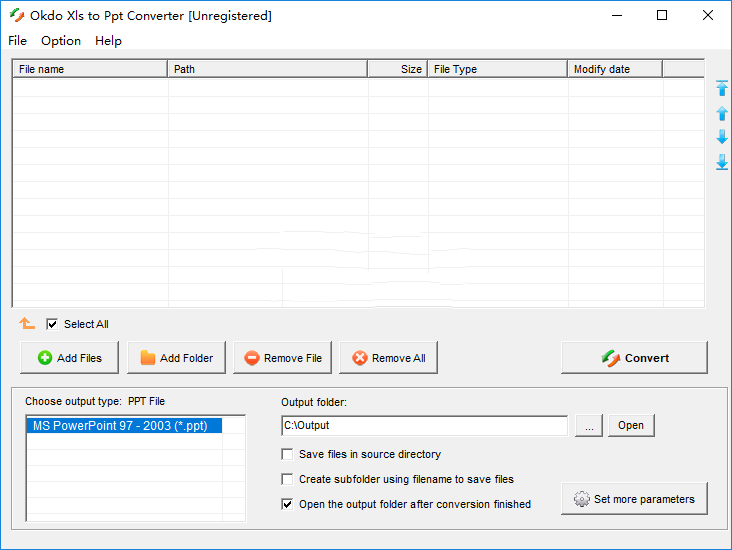Click the Okdo app icon in title bar
The image size is (732, 550).
pyautogui.click(x=17, y=15)
